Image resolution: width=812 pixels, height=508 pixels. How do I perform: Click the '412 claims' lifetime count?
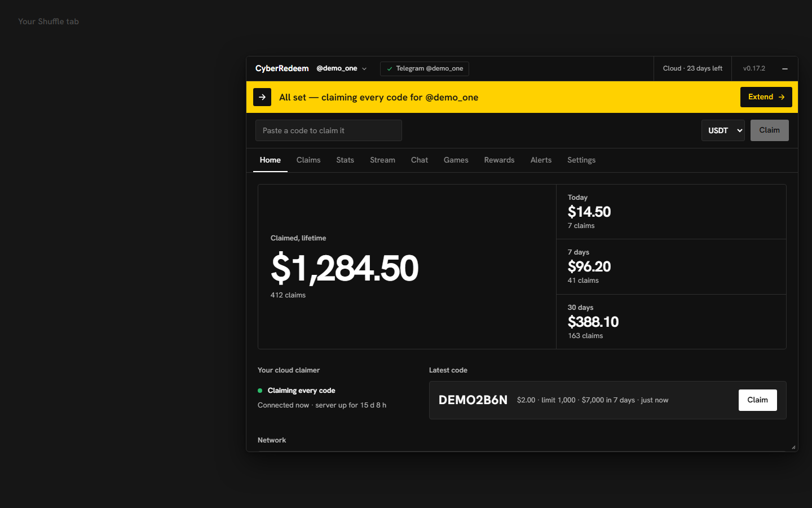(x=288, y=295)
